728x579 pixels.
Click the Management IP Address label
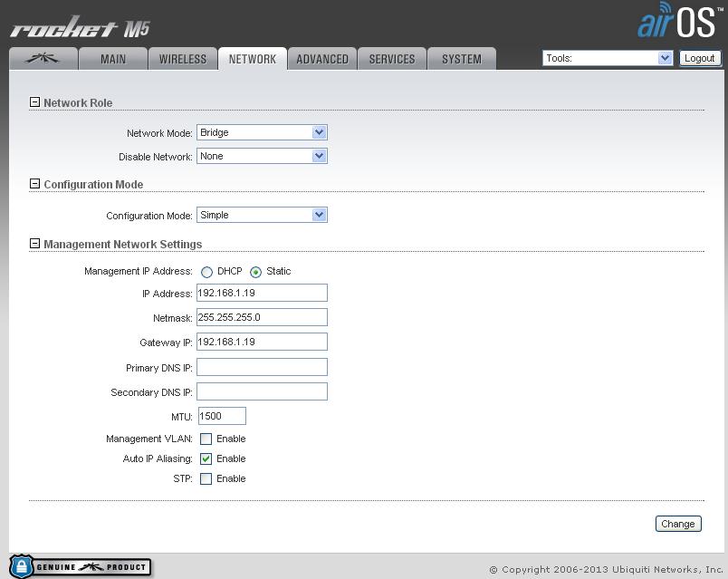[x=138, y=271]
